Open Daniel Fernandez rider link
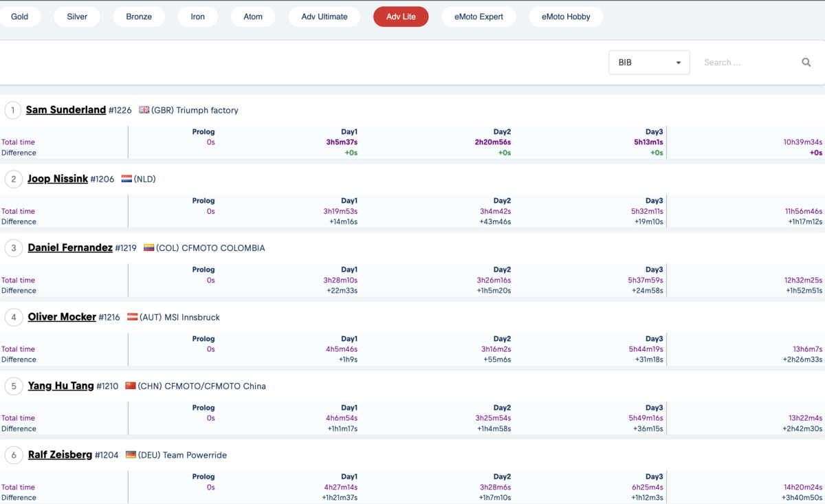 [x=70, y=248]
